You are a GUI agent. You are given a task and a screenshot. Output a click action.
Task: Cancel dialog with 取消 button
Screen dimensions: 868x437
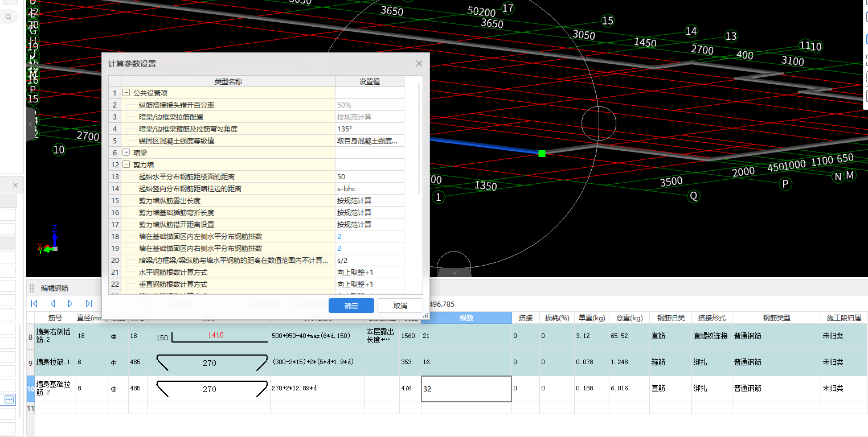(x=400, y=306)
